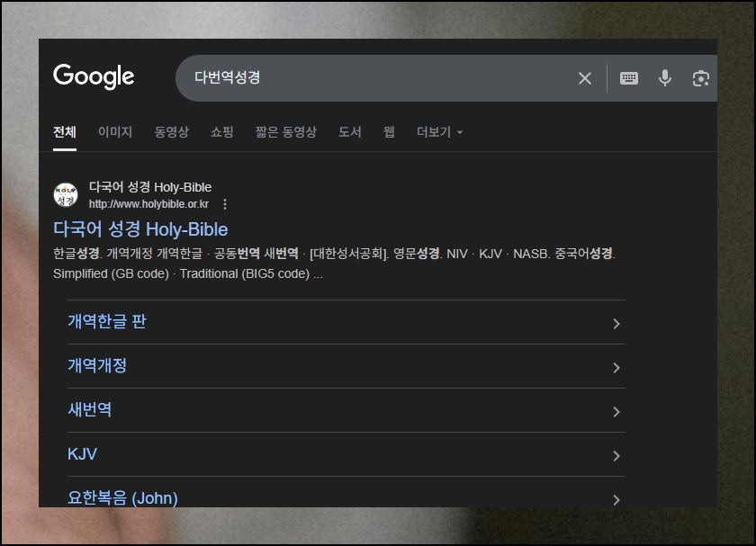This screenshot has width=756, height=546.
Task: Click the snippet text starting with 한글성경
Action: pos(334,264)
